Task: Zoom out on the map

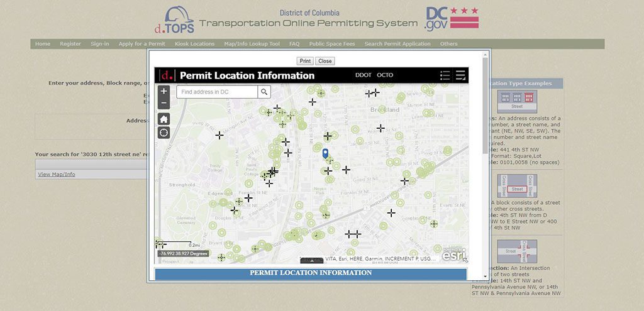Action: (164, 102)
